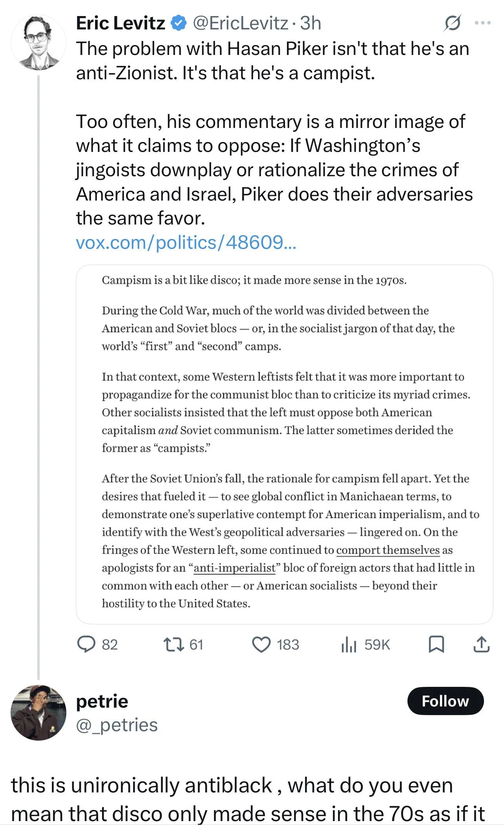
Task: Click the @EricLevitz handle
Action: click(x=240, y=24)
